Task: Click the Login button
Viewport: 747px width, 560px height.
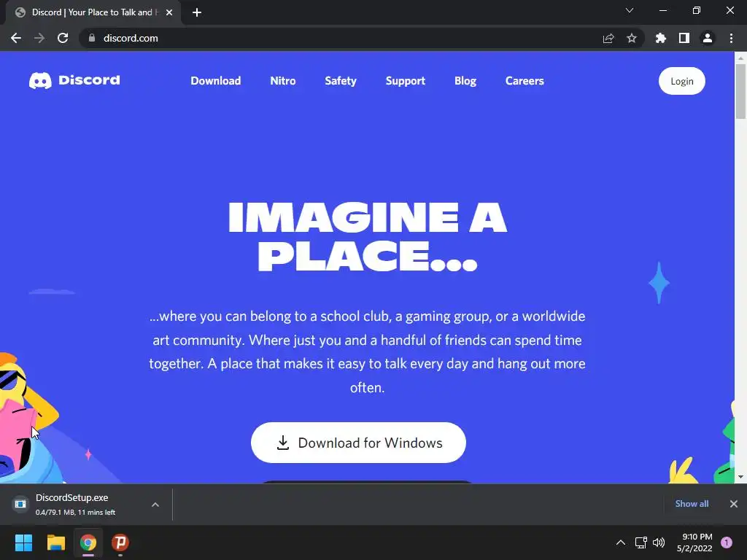Action: (682, 81)
